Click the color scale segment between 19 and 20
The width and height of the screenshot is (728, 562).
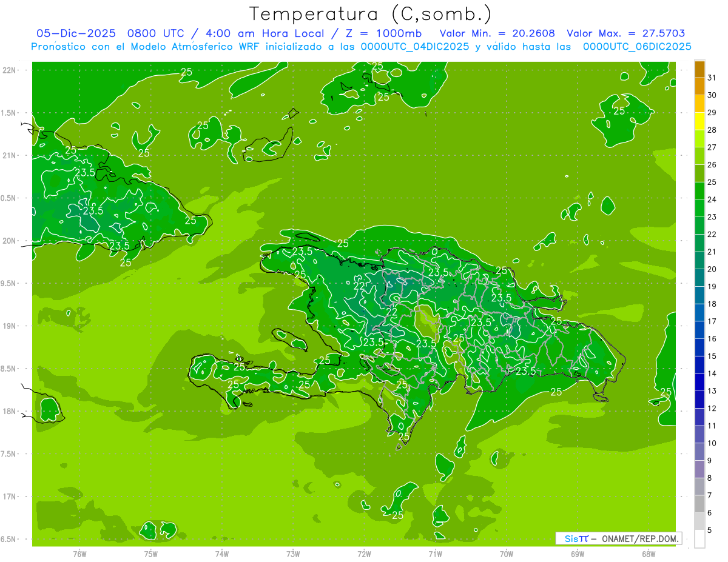point(699,278)
